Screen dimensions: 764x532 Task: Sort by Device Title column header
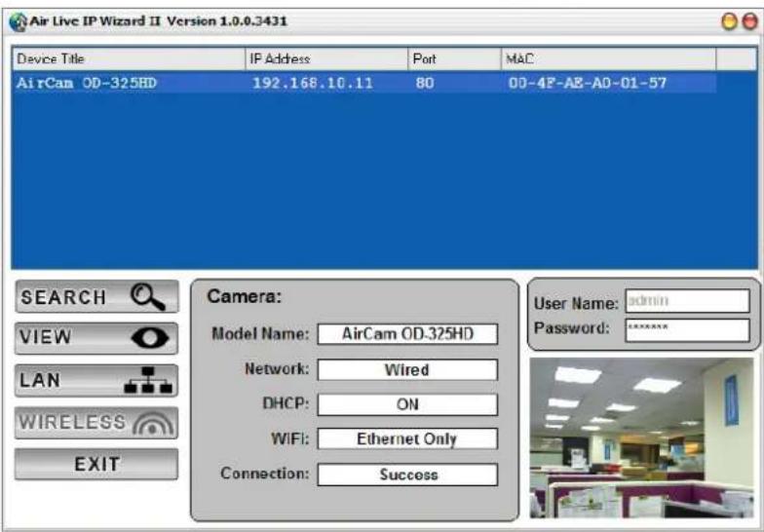point(129,58)
